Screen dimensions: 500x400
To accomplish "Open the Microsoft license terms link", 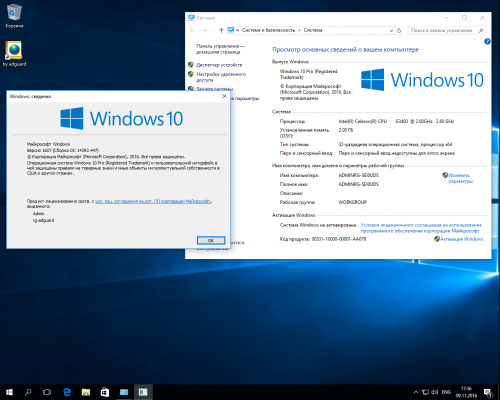I will coord(153,201).
